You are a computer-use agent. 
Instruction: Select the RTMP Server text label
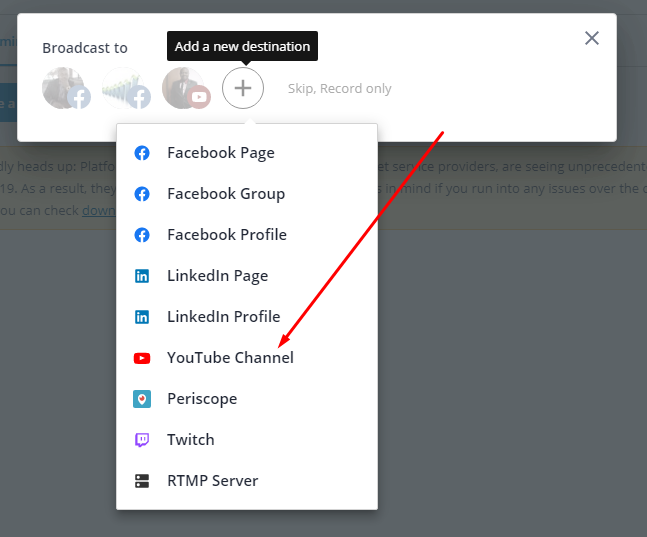[212, 481]
